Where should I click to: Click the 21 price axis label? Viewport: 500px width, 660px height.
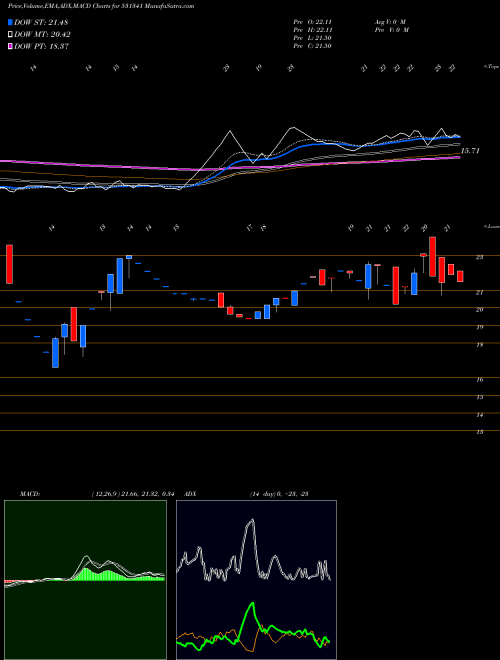[x=479, y=292]
